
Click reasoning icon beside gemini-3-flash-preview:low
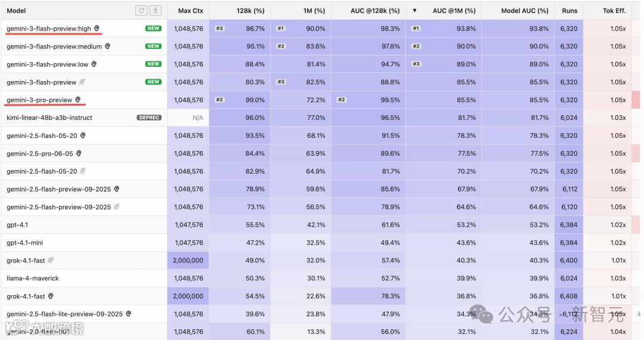(x=94, y=64)
